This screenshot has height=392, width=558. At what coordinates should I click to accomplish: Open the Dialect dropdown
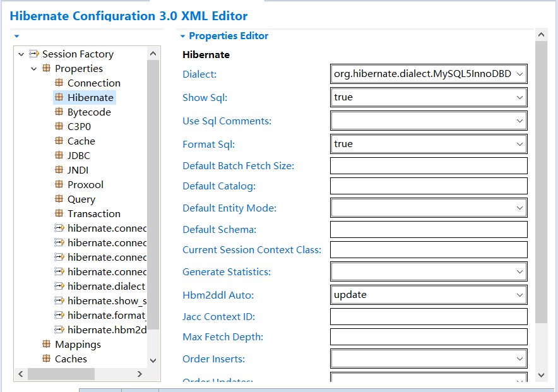point(519,74)
